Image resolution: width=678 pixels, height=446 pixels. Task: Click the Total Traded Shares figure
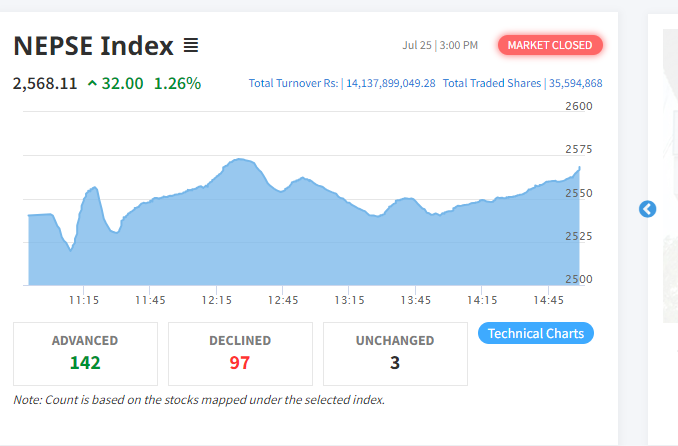tap(575, 83)
